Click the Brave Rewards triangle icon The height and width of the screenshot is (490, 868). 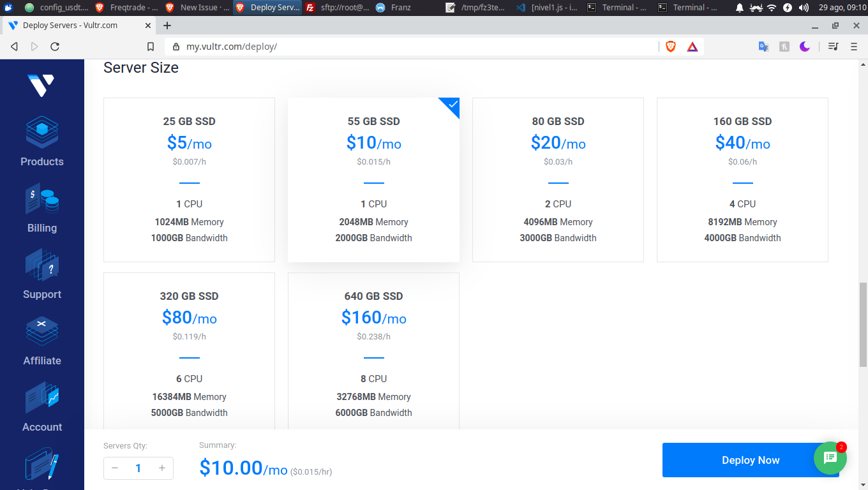692,47
